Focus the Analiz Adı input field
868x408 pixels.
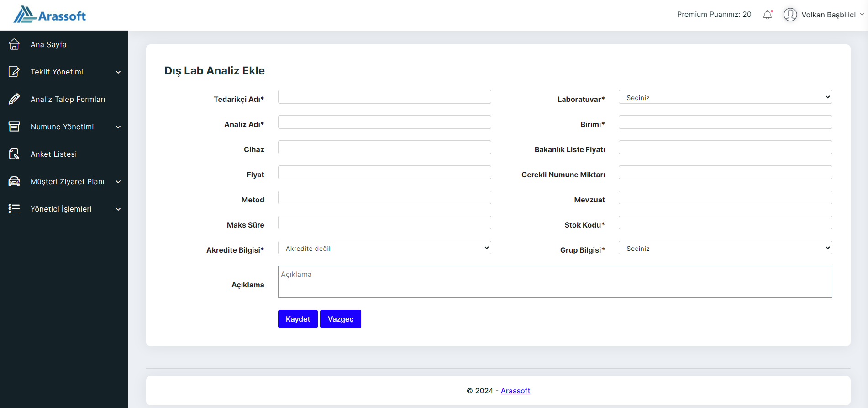tap(384, 122)
